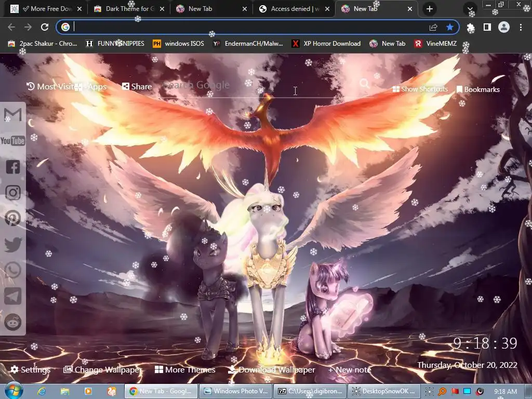Open the Extensions puzzle icon

471,28
